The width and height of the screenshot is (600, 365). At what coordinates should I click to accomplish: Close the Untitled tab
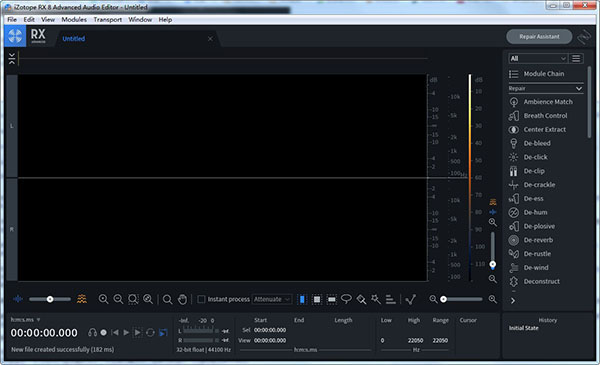210,39
